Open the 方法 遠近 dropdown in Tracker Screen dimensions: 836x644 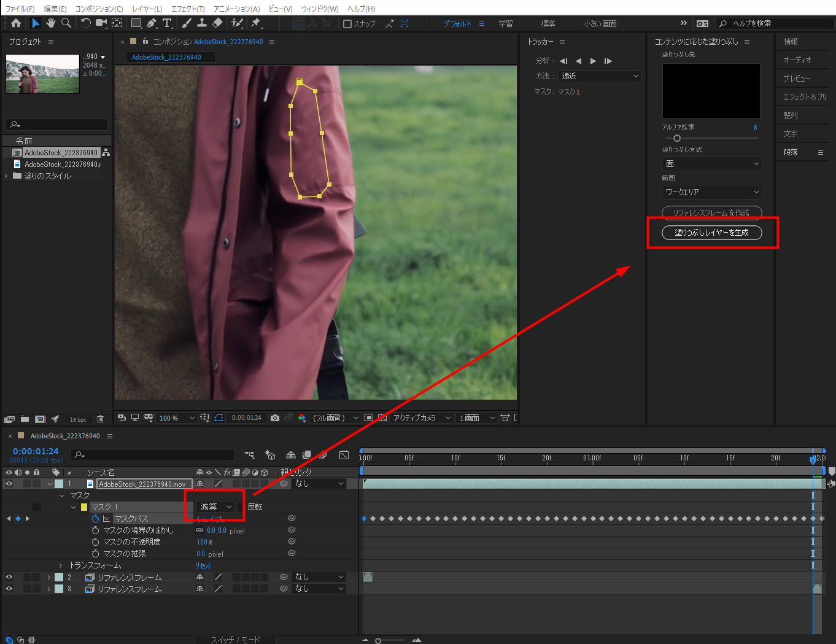pos(599,76)
